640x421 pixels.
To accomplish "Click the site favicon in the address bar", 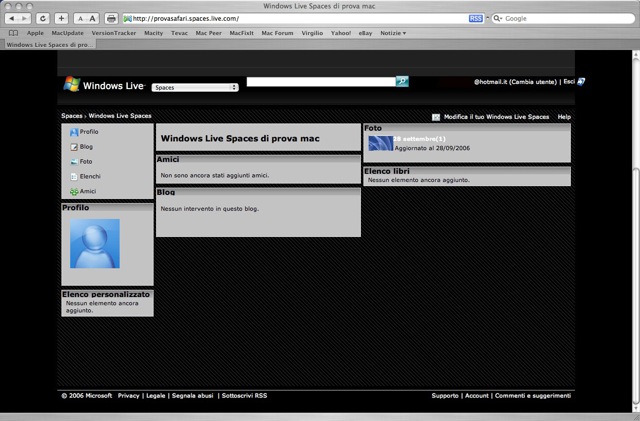I will click(127, 18).
